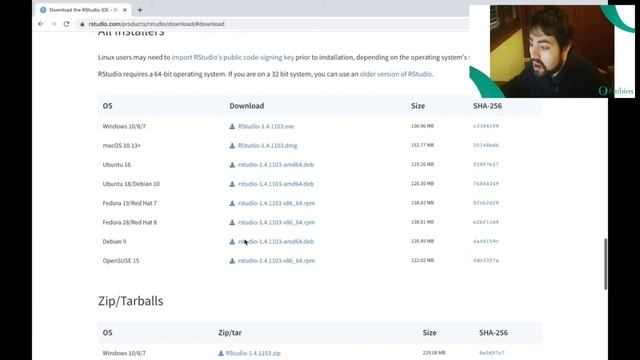Click the 'Ubuntu 16' OS cell
Screen dimensions: 640x360
117,165
